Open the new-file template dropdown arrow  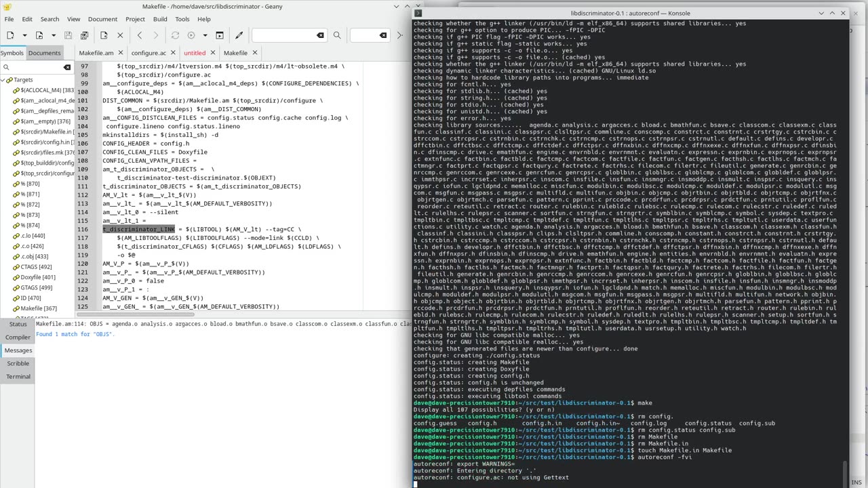tap(25, 35)
